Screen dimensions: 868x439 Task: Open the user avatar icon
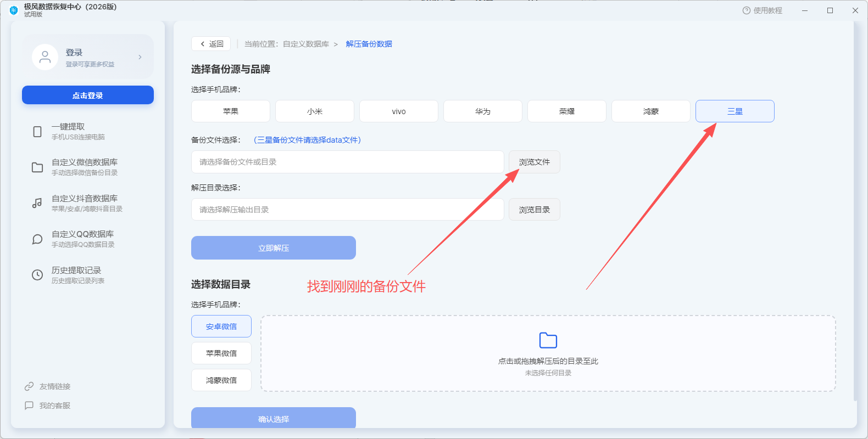(45, 57)
